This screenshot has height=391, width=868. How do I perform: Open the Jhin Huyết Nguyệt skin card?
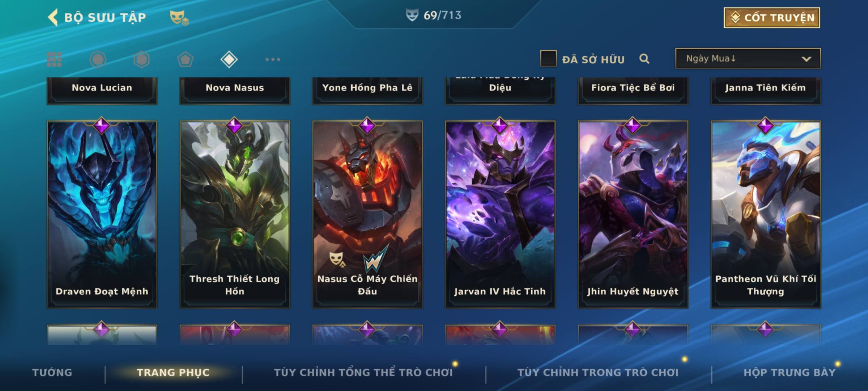pyautogui.click(x=633, y=214)
